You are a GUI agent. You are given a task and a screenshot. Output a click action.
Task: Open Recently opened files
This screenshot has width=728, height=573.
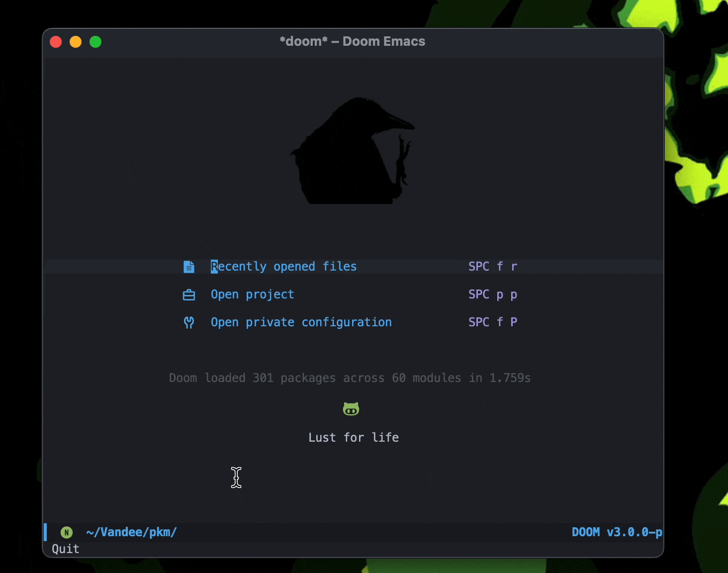tap(283, 267)
